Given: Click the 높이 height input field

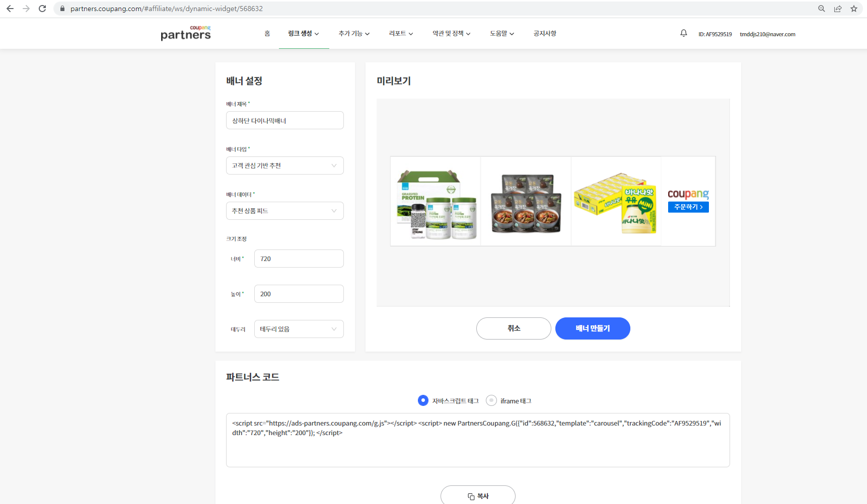Looking at the screenshot, I should click(299, 294).
